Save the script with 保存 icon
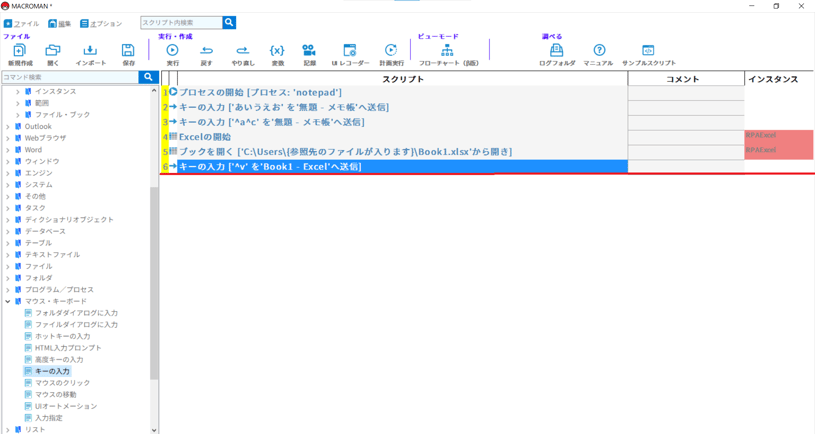815x434 pixels. pyautogui.click(x=128, y=53)
